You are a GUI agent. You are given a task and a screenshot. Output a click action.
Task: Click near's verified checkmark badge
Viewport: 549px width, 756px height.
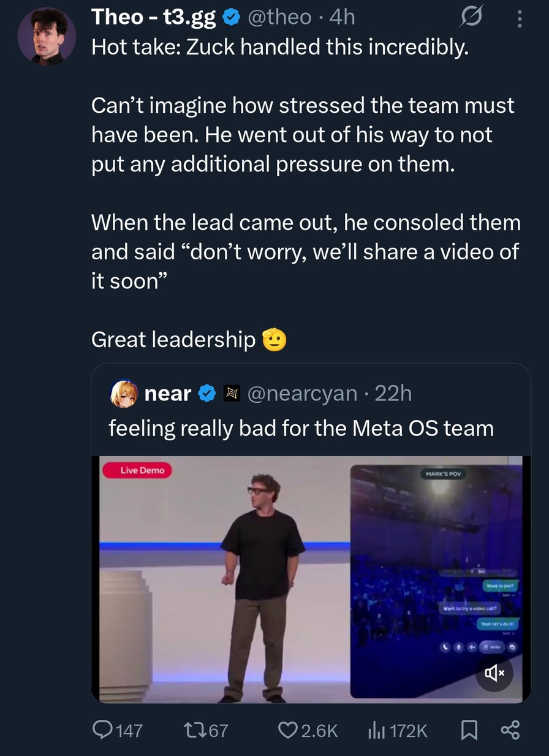pos(206,393)
